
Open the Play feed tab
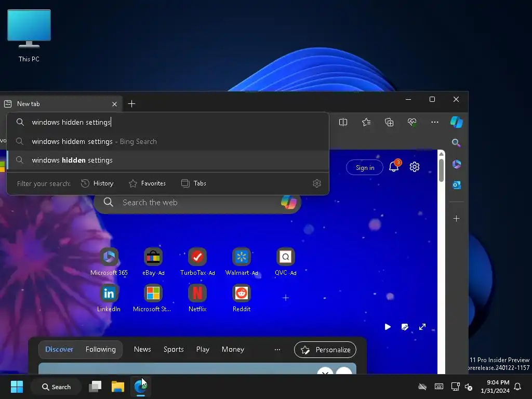[203, 350]
